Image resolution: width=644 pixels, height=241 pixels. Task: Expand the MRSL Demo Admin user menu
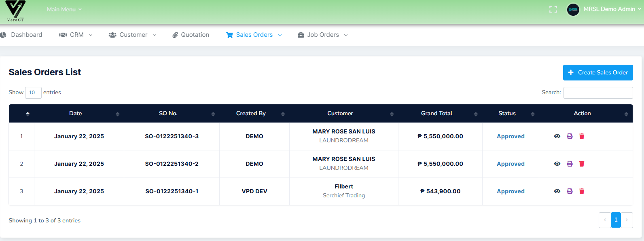coord(612,9)
